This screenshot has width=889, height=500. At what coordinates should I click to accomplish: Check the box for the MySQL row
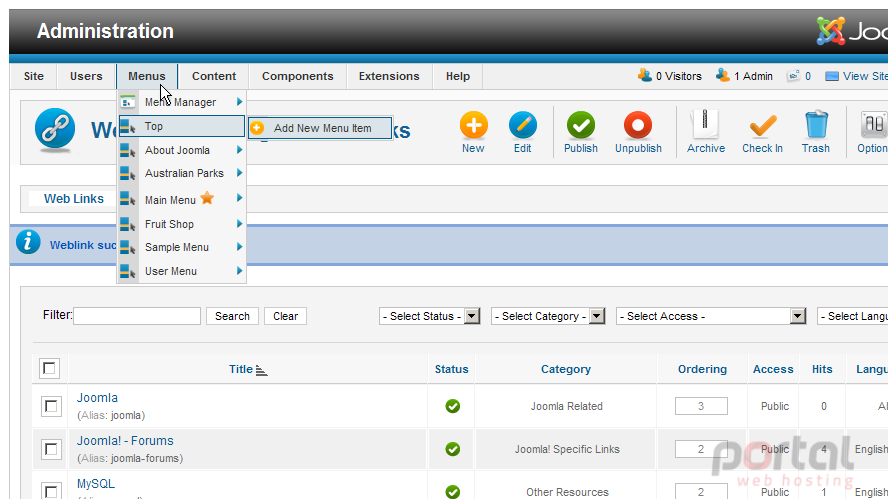51,491
